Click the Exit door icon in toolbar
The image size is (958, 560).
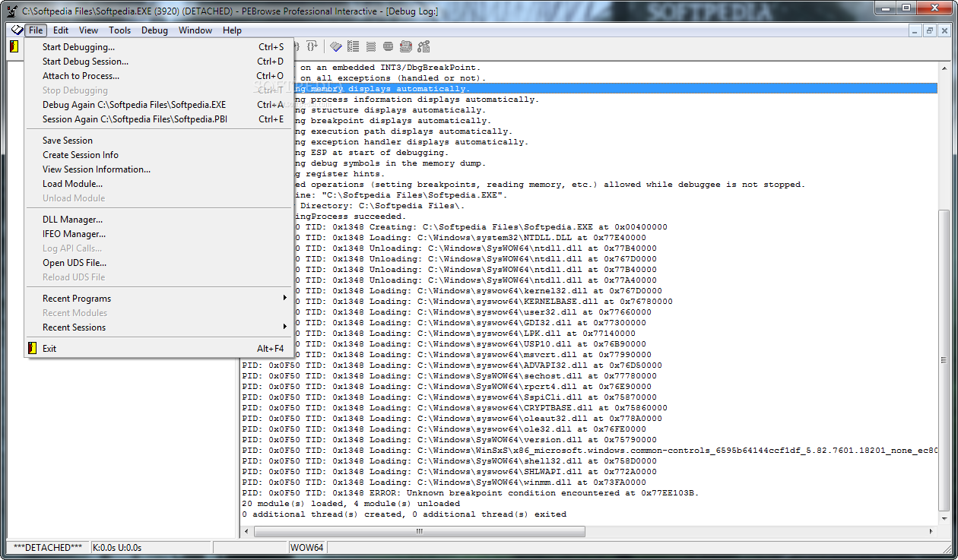pos(14,47)
